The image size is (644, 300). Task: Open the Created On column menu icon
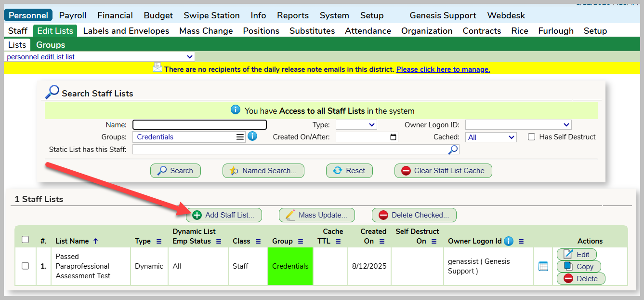pos(381,241)
